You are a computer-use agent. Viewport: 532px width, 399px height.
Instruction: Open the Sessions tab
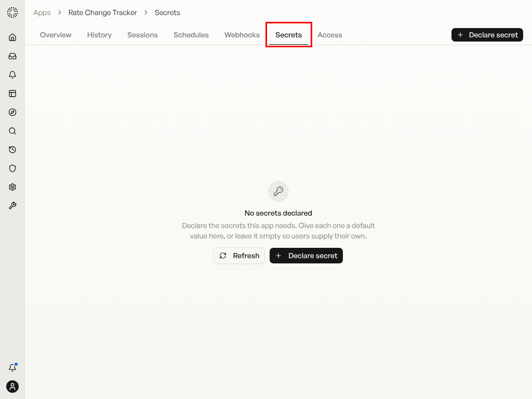(142, 35)
